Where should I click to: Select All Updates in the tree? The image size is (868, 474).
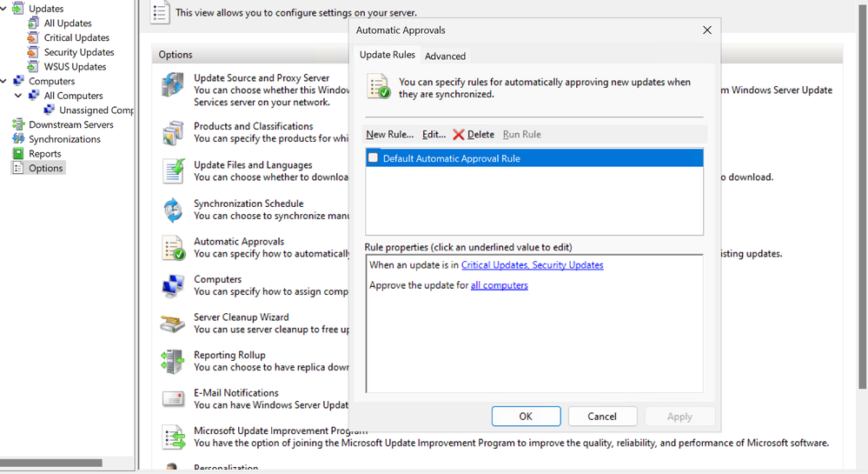(x=68, y=23)
